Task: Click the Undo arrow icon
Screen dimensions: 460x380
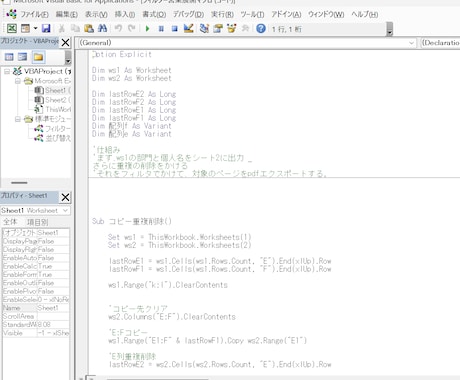Action: pos(118,28)
